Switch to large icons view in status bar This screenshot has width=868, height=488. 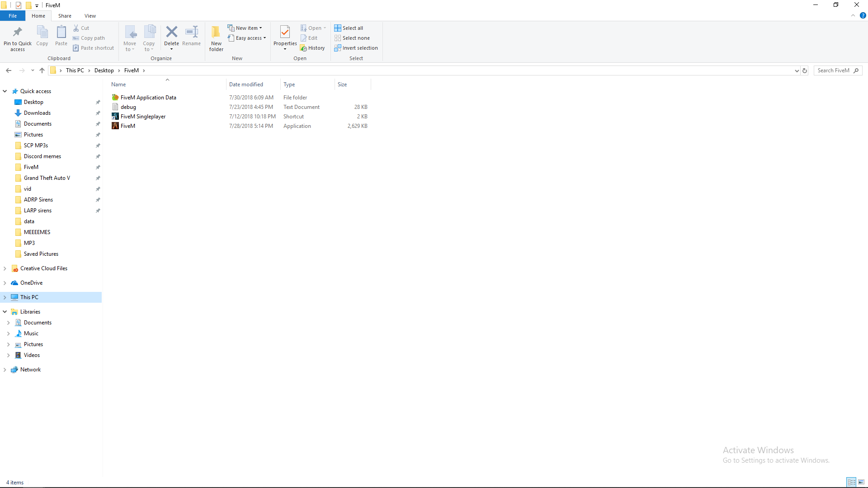point(861,482)
